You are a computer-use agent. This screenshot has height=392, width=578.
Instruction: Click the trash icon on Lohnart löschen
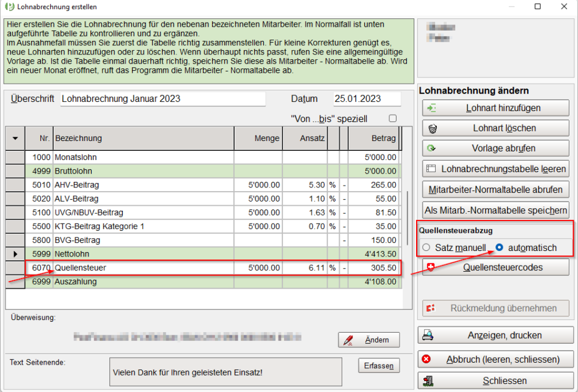click(x=433, y=128)
